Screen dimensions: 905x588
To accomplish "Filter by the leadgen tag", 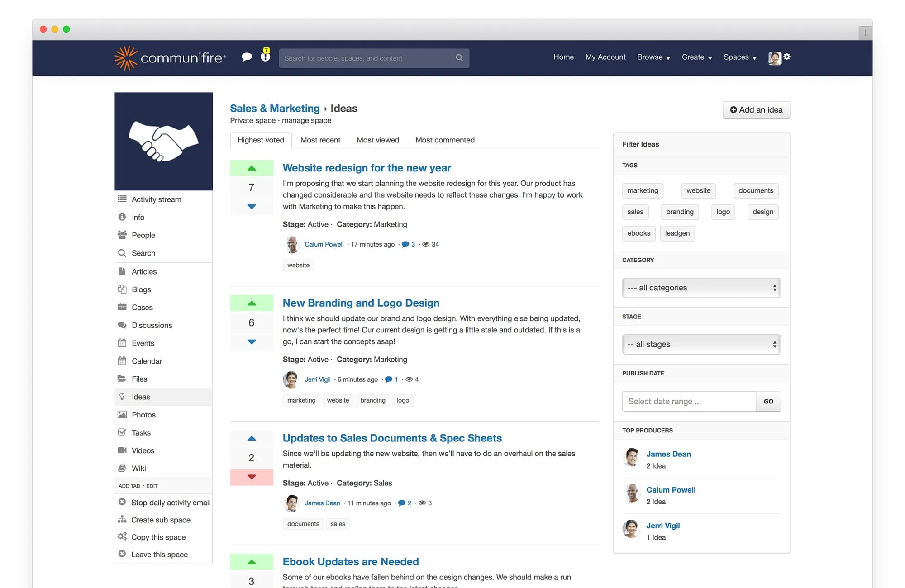I will click(x=677, y=233).
